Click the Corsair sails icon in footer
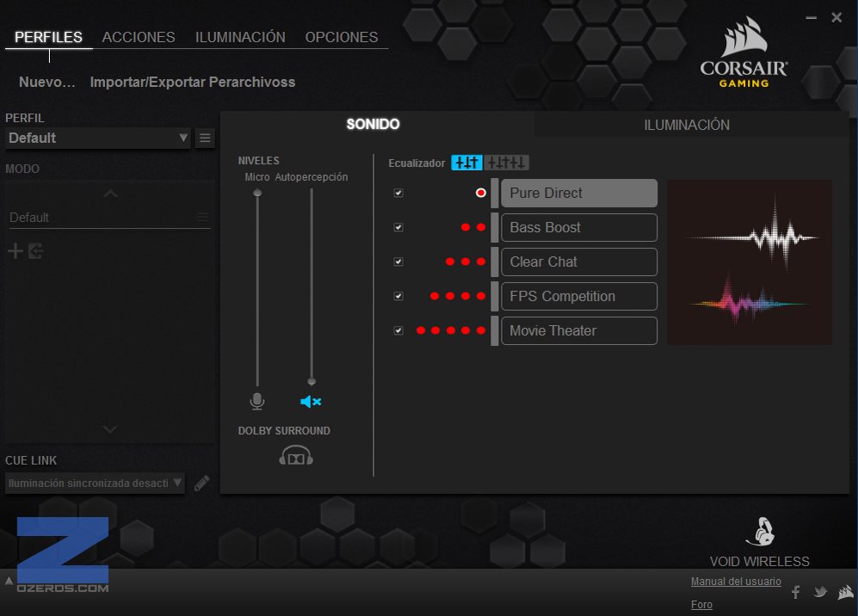Screen dimensions: 858x616 (x=845, y=591)
